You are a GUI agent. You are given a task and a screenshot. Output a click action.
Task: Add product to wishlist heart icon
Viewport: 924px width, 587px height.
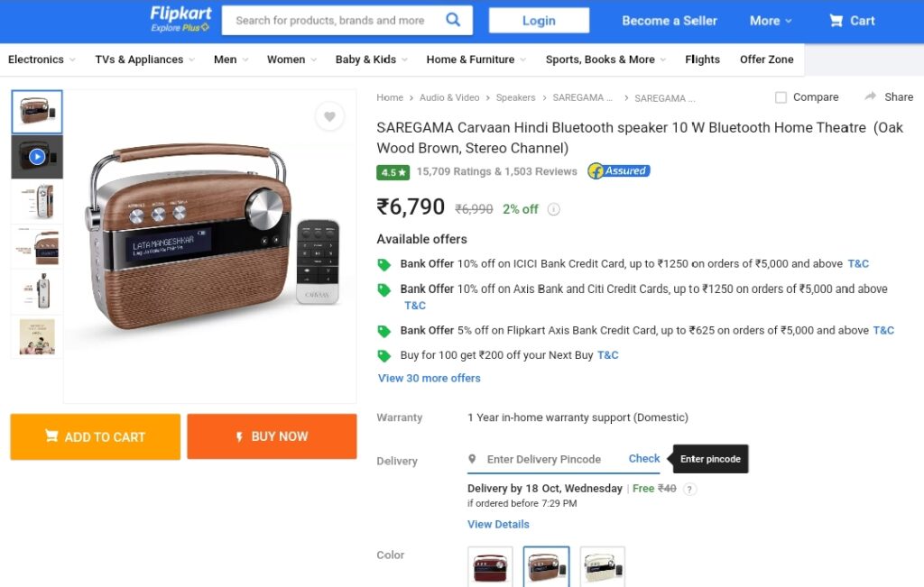tap(329, 116)
